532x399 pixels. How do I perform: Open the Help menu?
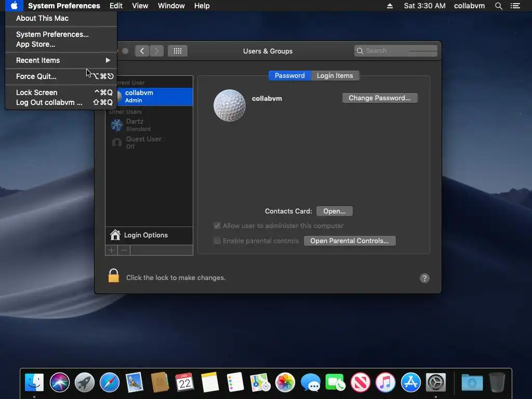202,6
